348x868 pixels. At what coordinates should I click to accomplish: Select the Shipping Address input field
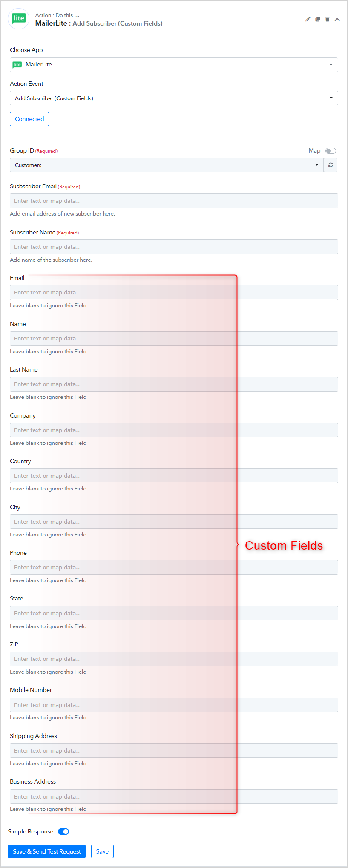pos(174,750)
